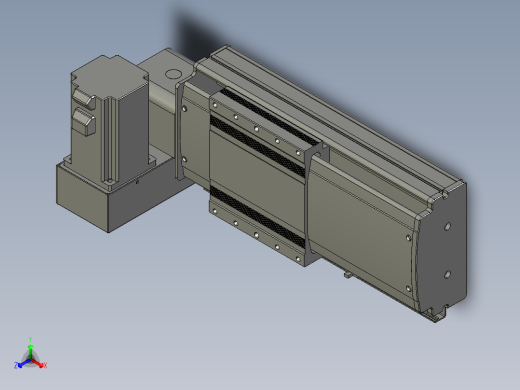
Task: Select the circular hole on motor bracket top
Action: click(x=173, y=74)
